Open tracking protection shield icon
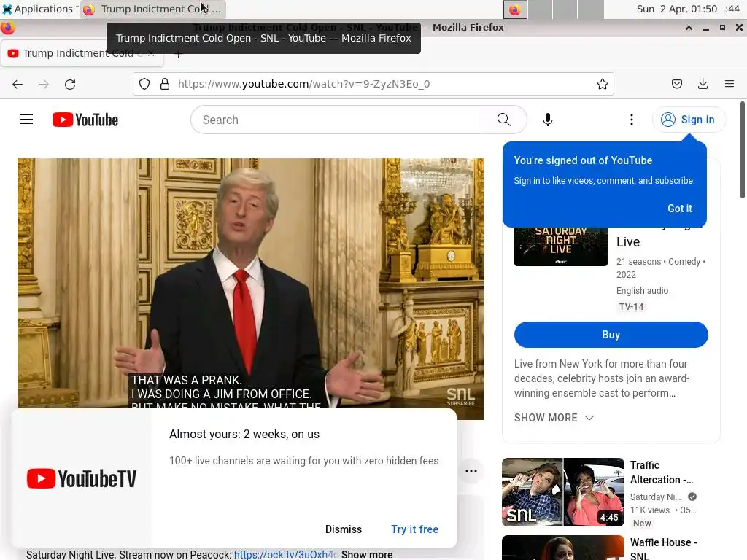Image resolution: width=747 pixels, height=560 pixels. 144,85
